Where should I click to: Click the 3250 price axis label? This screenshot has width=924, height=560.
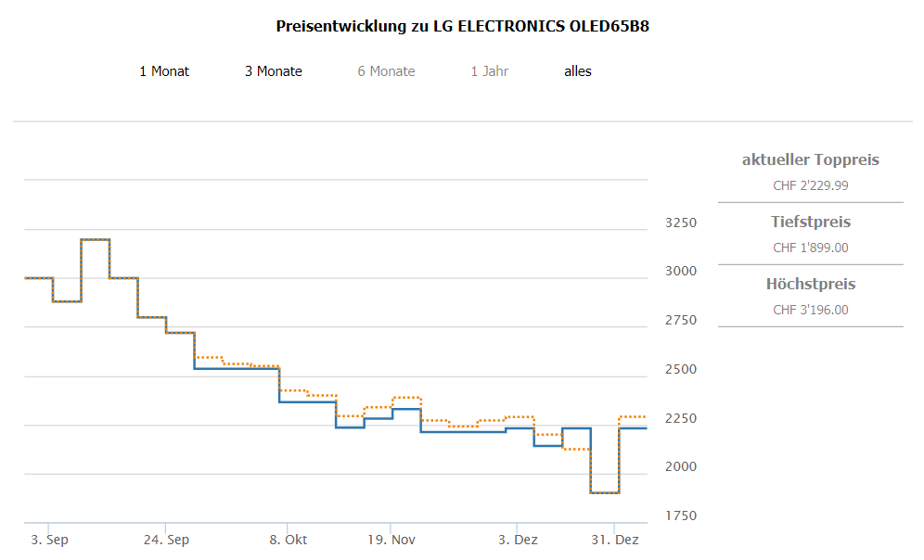(x=681, y=223)
